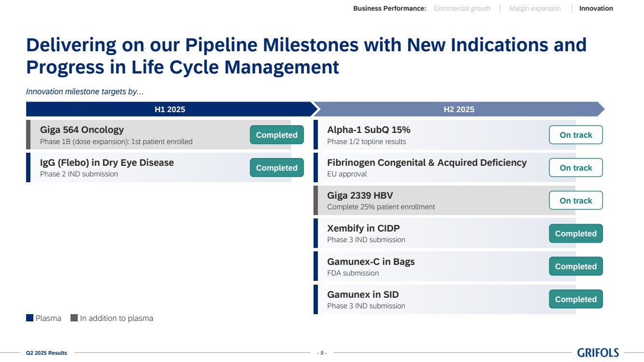Viewport: 644px width, 362px height.
Task: Click the GRIFOLS logo in footer
Action: (x=598, y=353)
